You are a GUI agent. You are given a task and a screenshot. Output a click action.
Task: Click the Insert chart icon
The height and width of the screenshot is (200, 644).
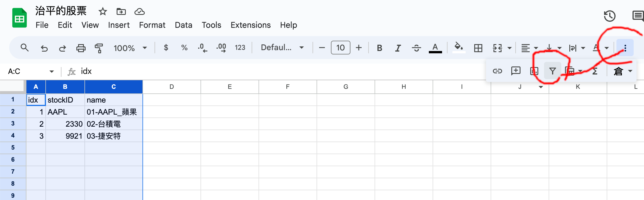tap(534, 71)
